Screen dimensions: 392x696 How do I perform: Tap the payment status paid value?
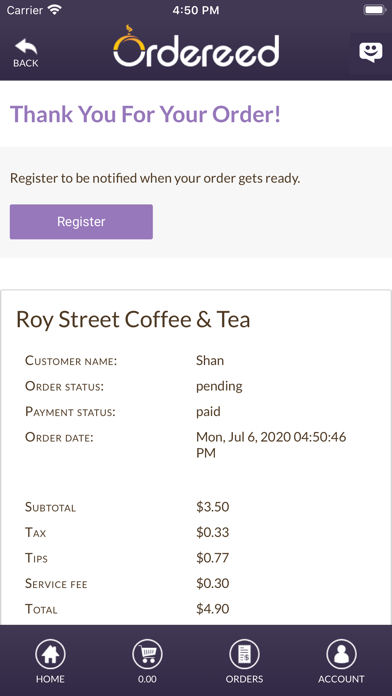point(208,412)
